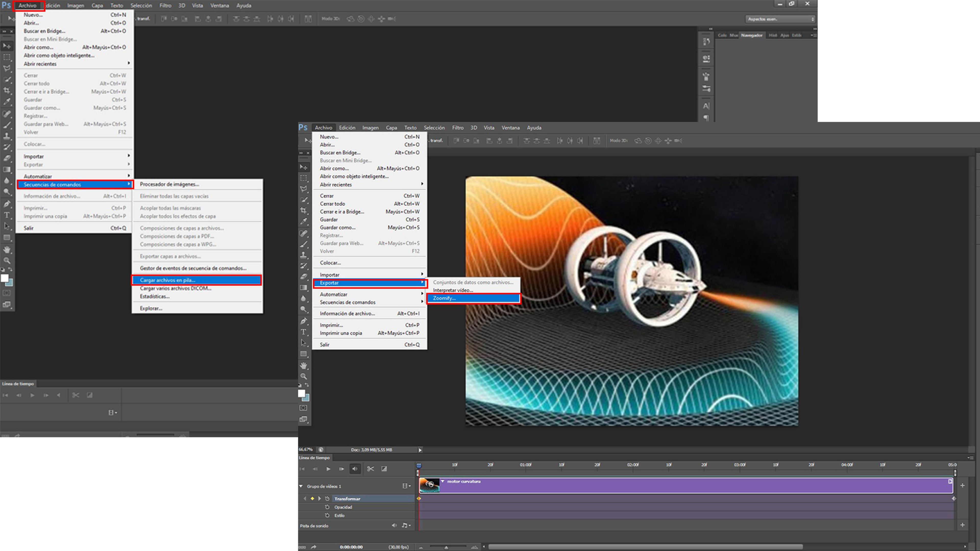Select the Move tool in the front window
980x551 pixels.
click(304, 167)
